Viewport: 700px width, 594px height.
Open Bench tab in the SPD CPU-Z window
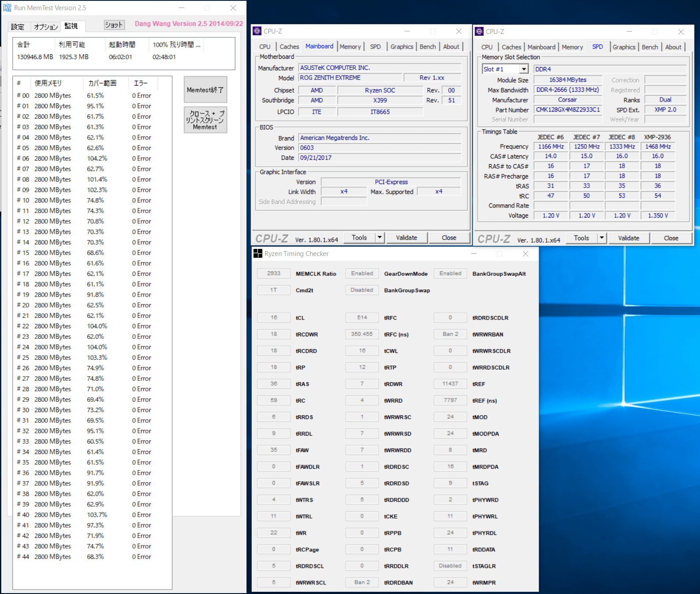[x=650, y=47]
